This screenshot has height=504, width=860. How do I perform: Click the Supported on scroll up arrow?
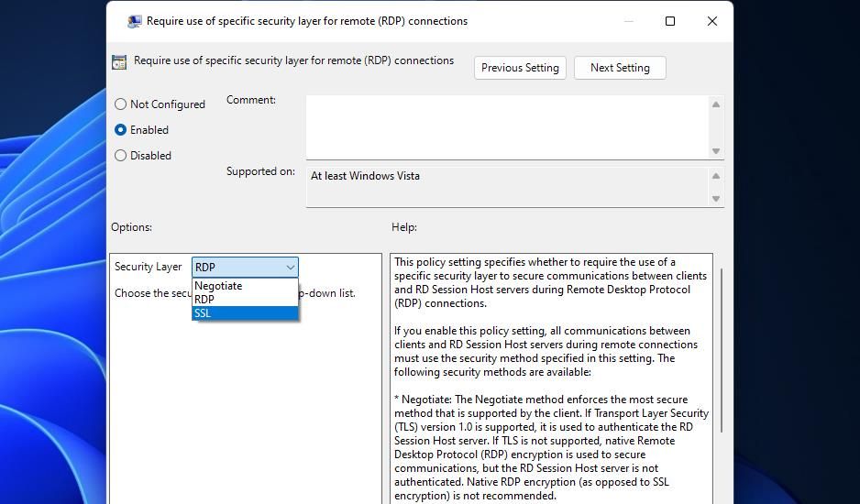(716, 176)
